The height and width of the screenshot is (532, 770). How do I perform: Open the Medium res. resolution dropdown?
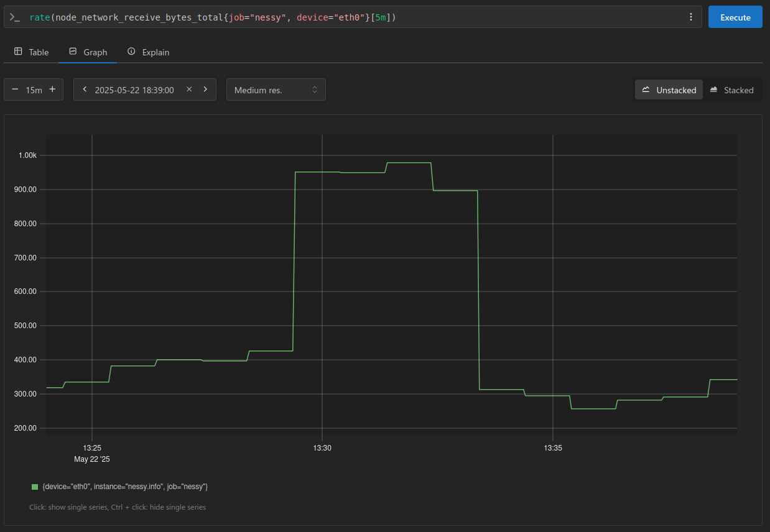pyautogui.click(x=276, y=90)
